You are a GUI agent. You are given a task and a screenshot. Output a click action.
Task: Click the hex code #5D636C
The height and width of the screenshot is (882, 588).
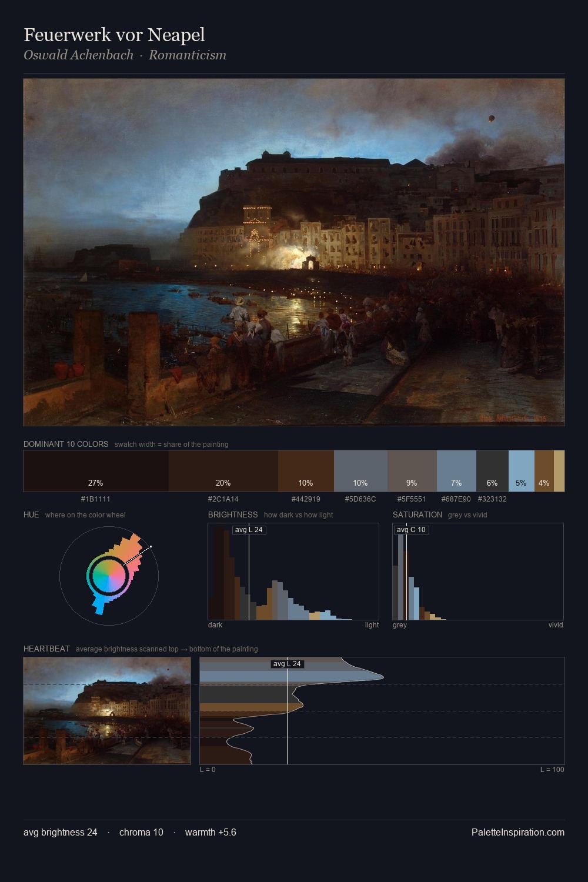pyautogui.click(x=360, y=499)
